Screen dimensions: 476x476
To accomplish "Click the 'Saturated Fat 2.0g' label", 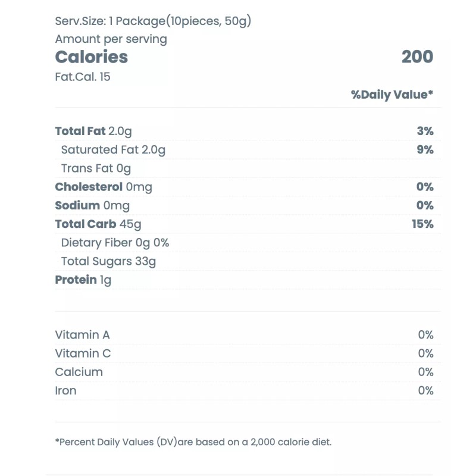I will [113, 150].
